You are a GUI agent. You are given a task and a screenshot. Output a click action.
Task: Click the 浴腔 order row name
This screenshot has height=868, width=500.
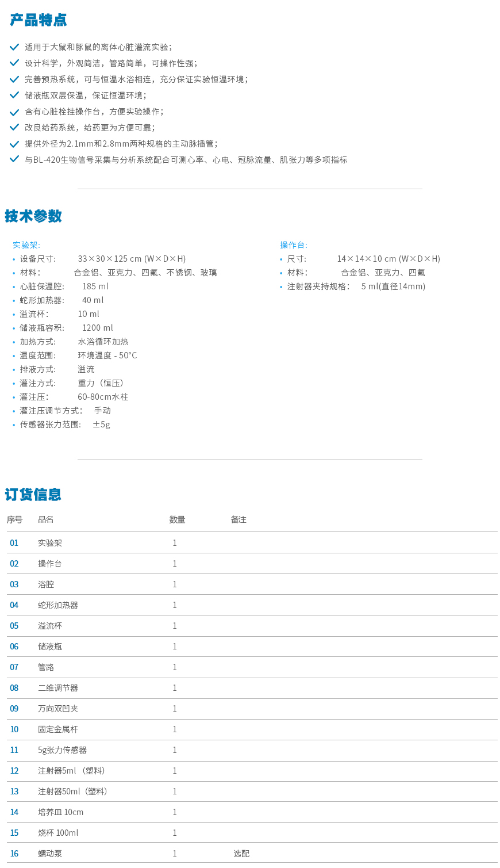pyautogui.click(x=46, y=584)
